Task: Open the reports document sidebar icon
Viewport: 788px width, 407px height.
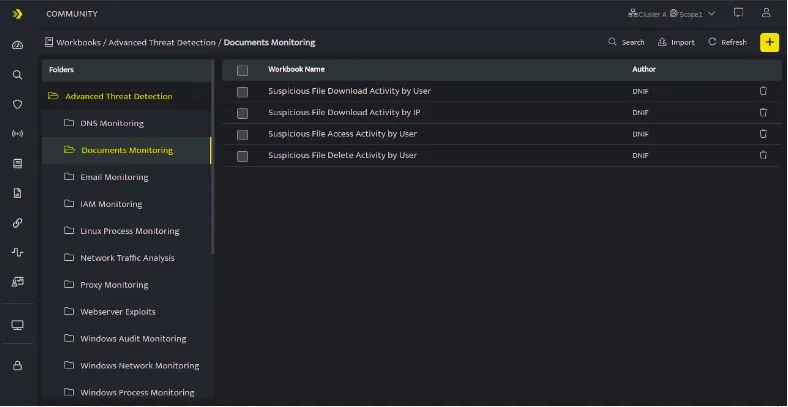Action: click(x=17, y=193)
